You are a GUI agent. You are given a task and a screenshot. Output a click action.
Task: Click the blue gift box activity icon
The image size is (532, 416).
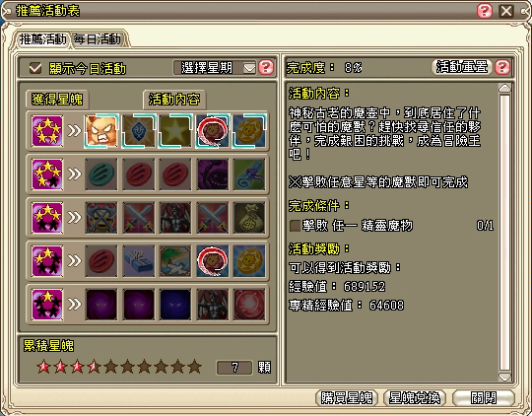(139, 261)
